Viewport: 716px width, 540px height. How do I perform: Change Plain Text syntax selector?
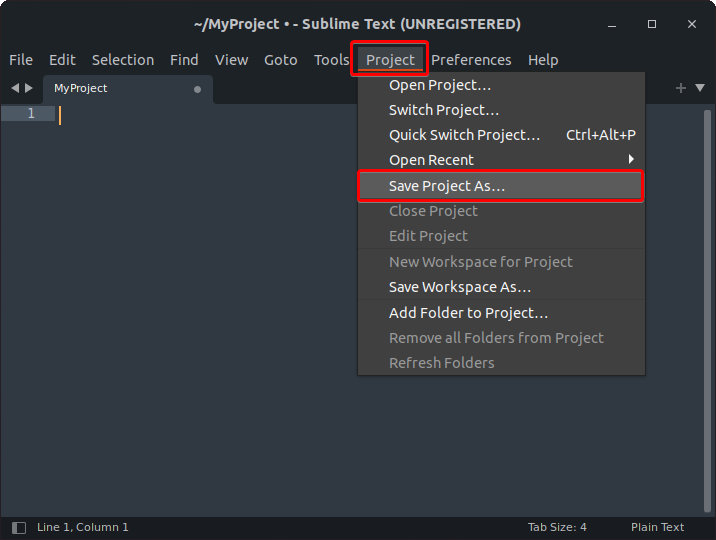pyautogui.click(x=657, y=528)
